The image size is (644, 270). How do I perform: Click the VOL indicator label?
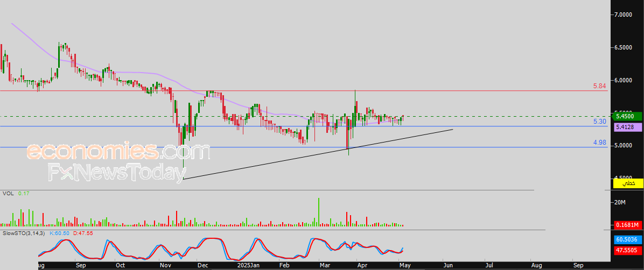click(x=8, y=193)
